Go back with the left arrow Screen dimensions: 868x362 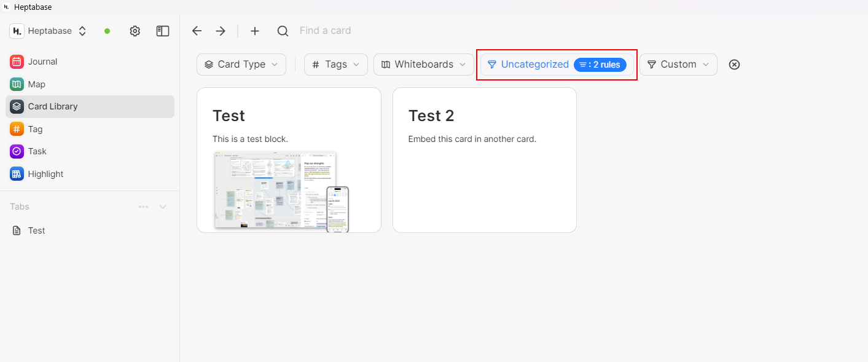pos(197,31)
